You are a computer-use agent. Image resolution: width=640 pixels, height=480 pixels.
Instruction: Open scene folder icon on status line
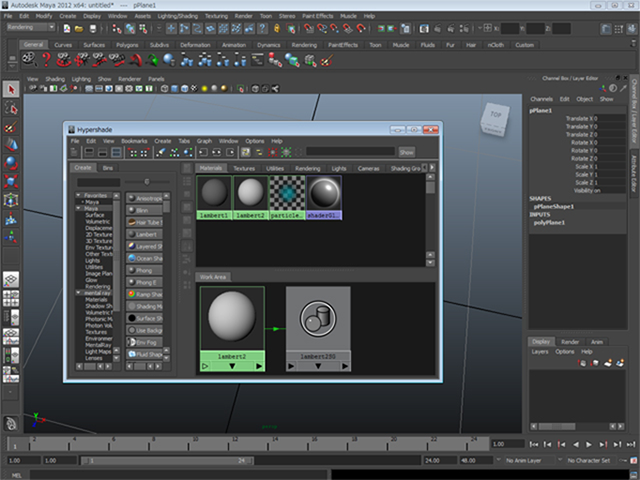point(79,28)
